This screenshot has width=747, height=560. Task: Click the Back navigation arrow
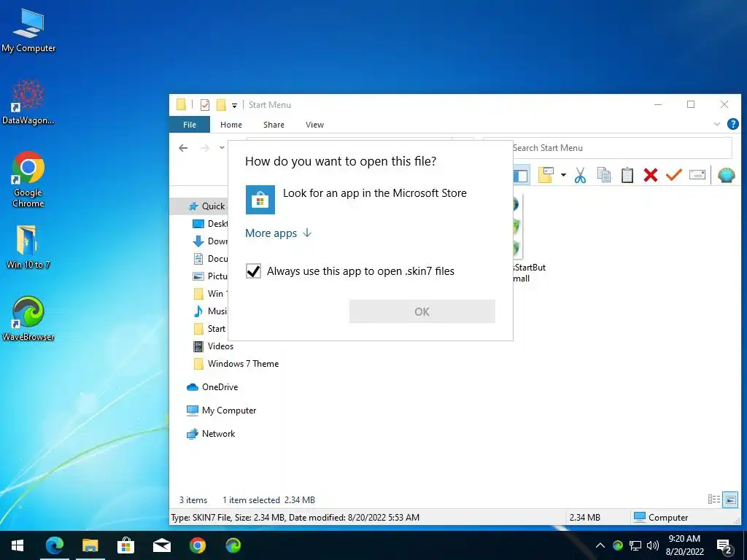[x=183, y=148]
